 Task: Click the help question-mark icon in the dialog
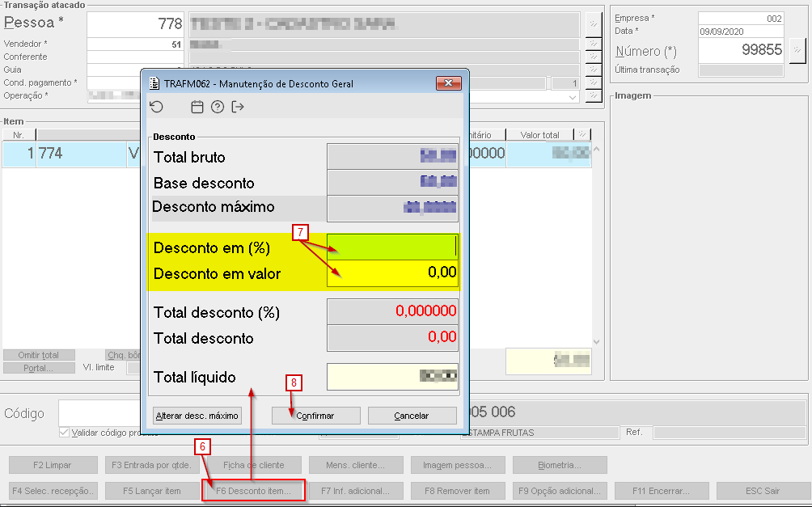[x=218, y=108]
